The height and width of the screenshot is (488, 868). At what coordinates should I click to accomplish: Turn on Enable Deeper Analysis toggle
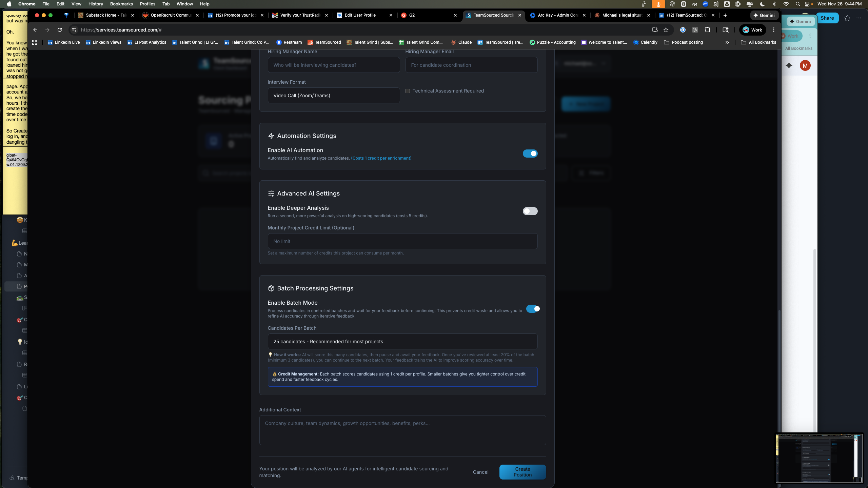click(x=530, y=211)
